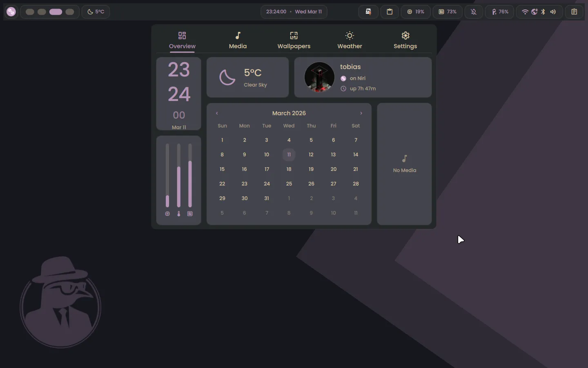
Task: Click the memory usage vertical bar
Action: 190,176
